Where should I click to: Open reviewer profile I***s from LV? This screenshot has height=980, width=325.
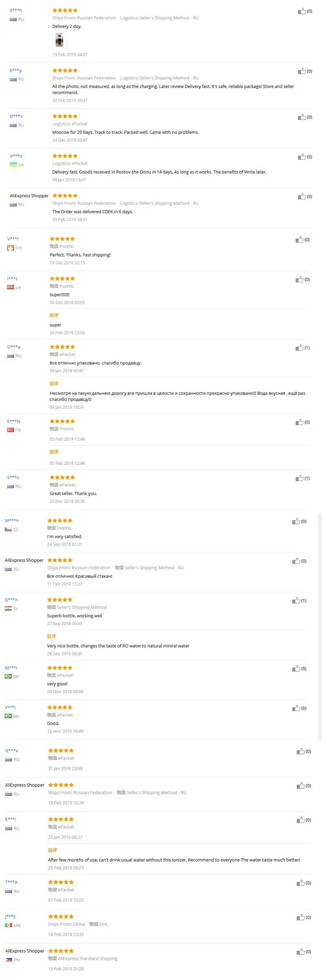coord(13,278)
